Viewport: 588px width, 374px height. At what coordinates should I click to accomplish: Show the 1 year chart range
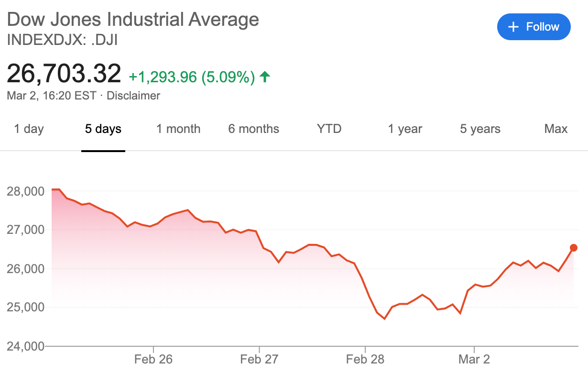point(405,129)
